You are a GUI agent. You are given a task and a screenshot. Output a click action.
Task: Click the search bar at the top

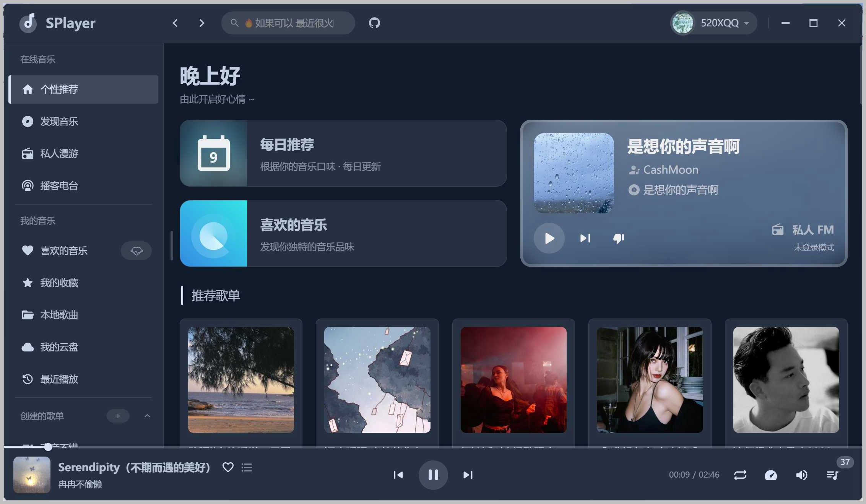click(x=288, y=23)
